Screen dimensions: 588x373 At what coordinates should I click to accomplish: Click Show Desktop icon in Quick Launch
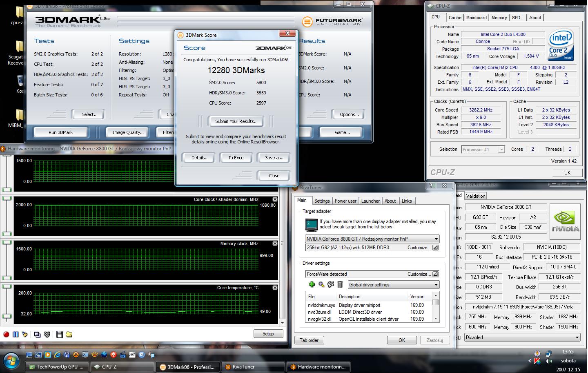29,355
